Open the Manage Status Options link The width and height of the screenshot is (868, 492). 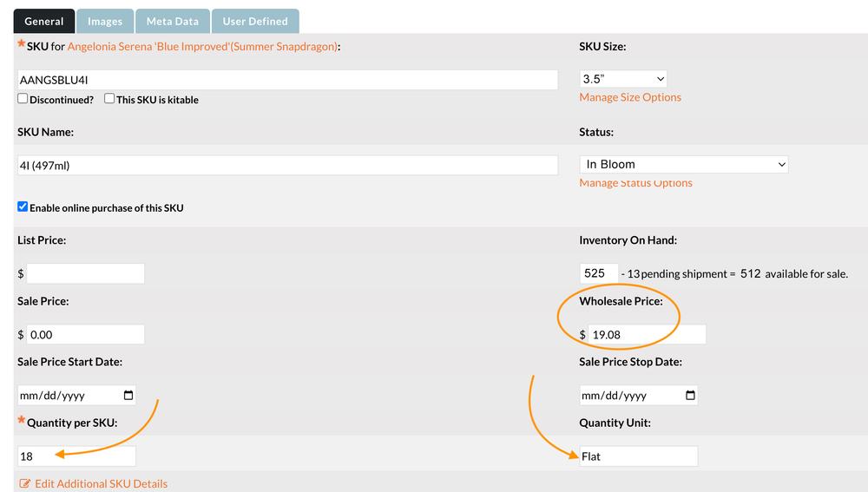coord(635,183)
